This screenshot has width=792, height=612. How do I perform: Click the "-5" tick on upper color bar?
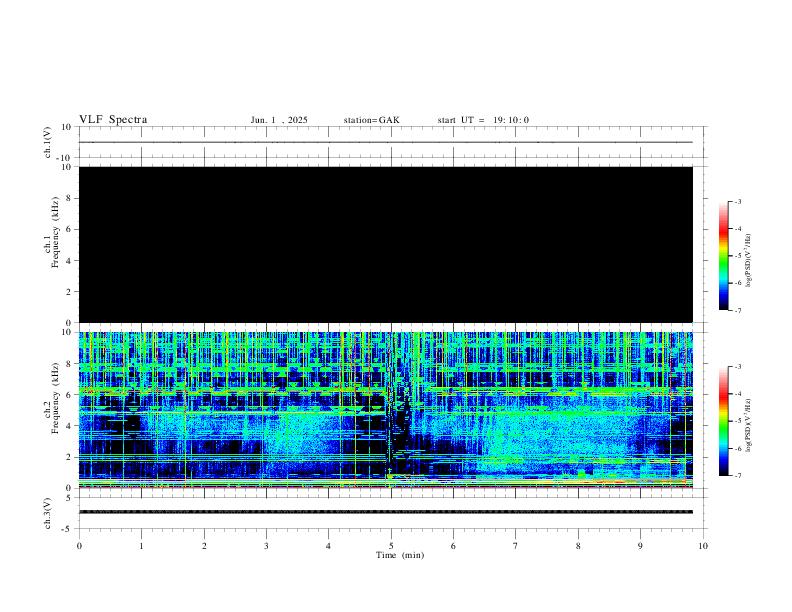click(737, 256)
